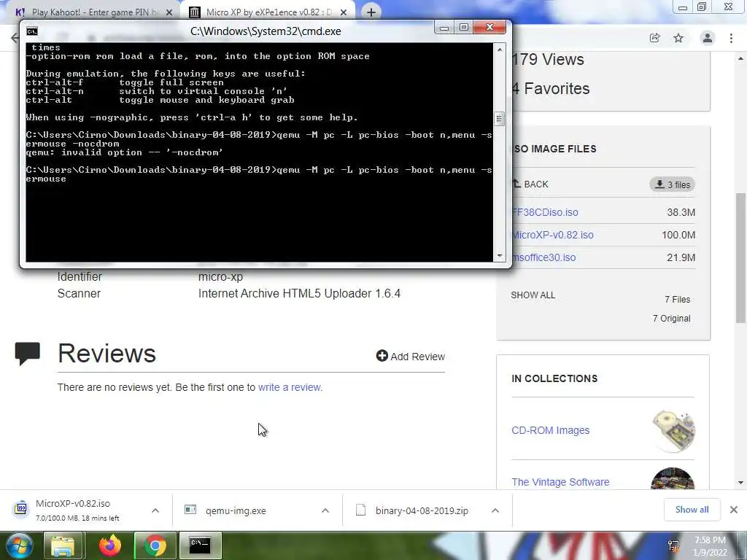
Task: Click the zip file icon in downloads bar
Action: tap(360, 510)
